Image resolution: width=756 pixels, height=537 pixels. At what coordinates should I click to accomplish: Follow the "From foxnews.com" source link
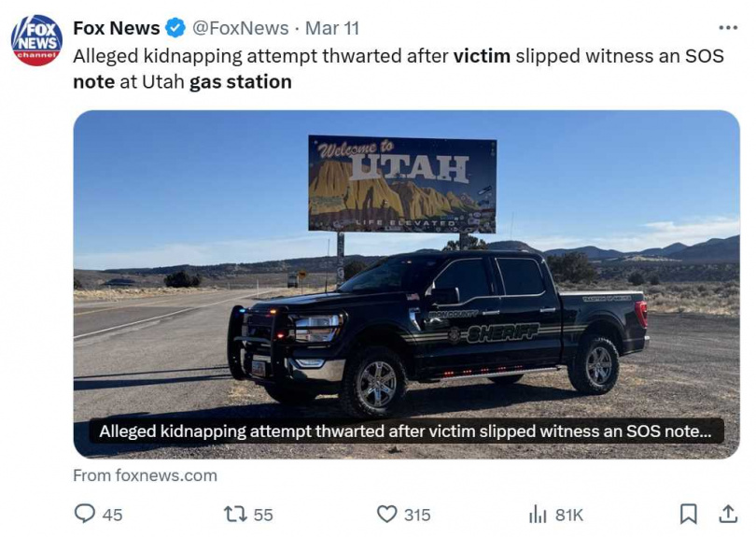point(145,475)
